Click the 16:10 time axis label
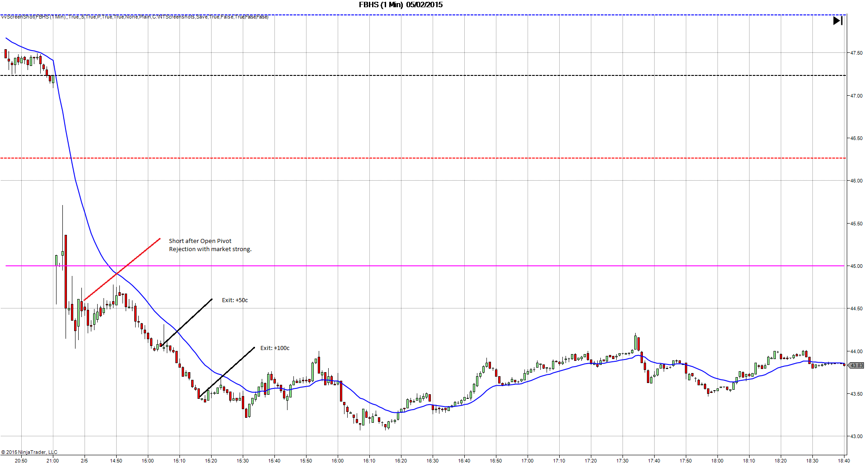This screenshot has width=868, height=467. [369, 461]
